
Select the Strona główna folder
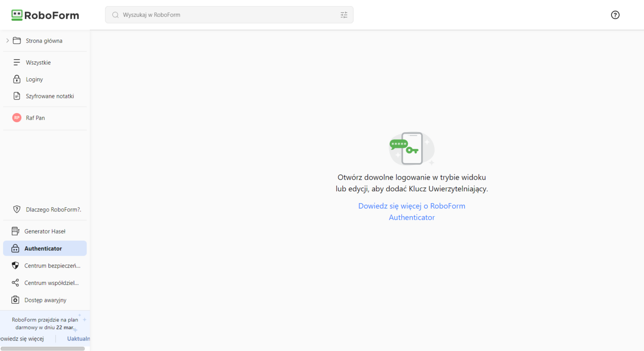click(44, 41)
